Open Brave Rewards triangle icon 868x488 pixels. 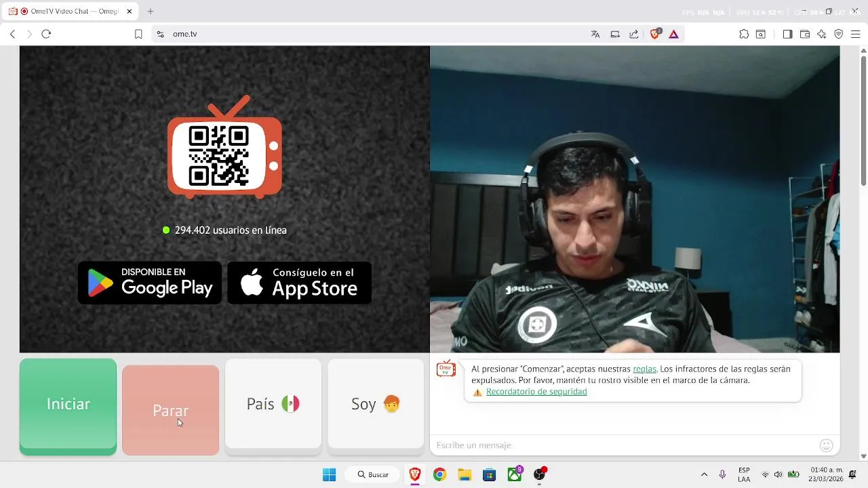pos(673,34)
